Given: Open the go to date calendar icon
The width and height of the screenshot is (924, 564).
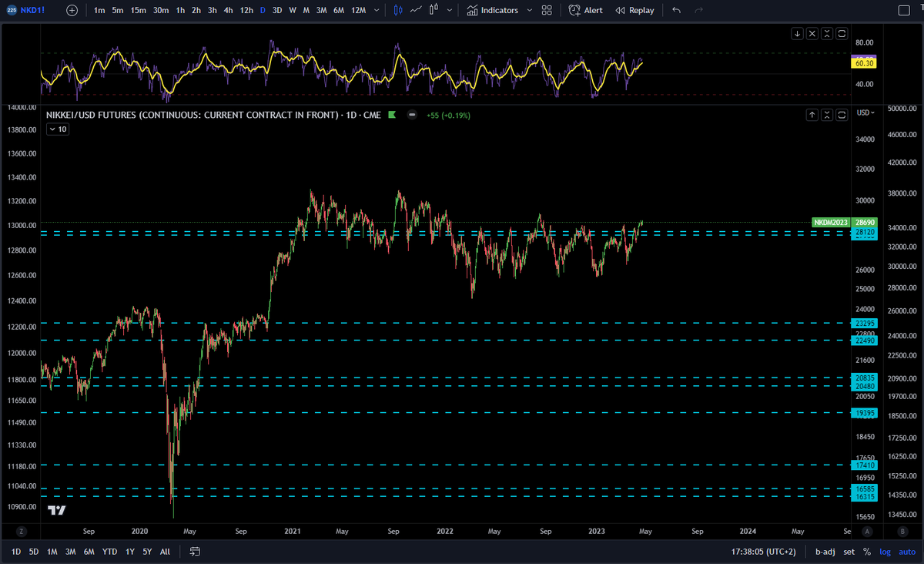Looking at the screenshot, I should (195, 552).
